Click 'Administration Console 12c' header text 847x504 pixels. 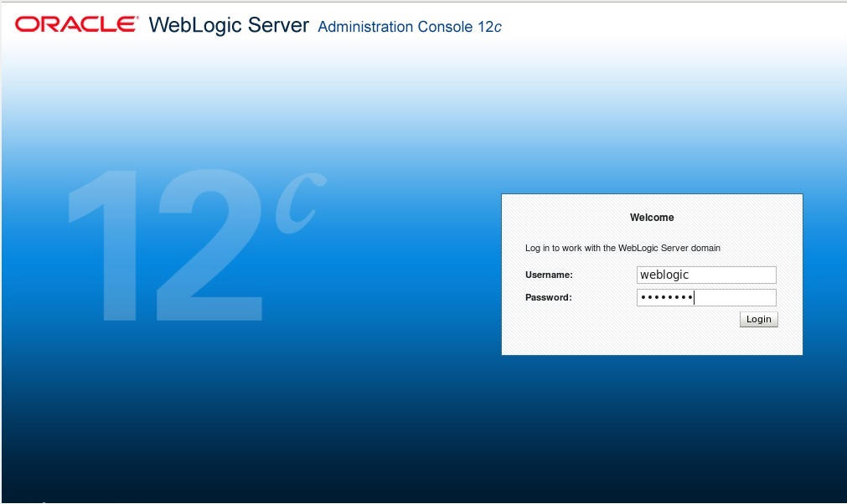[410, 27]
